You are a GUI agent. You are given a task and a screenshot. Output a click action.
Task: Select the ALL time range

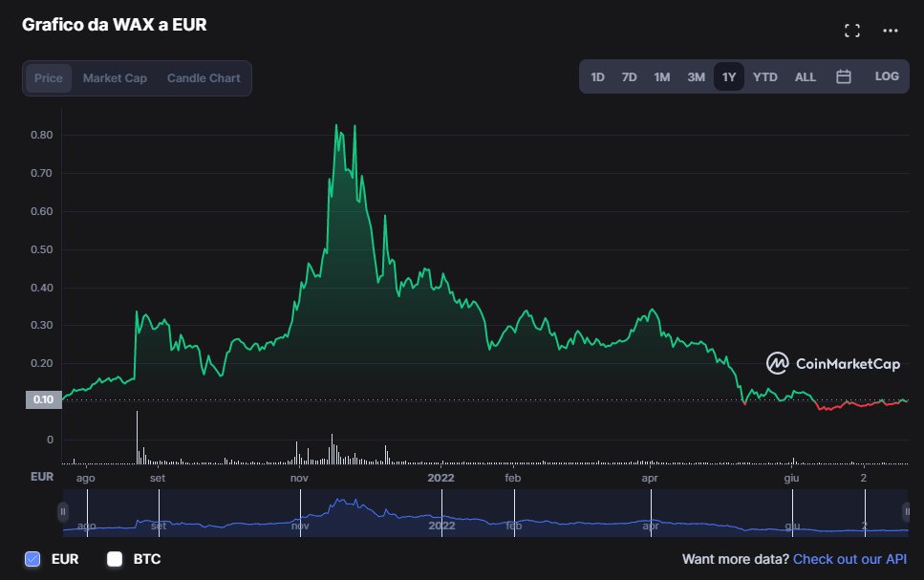[805, 76]
